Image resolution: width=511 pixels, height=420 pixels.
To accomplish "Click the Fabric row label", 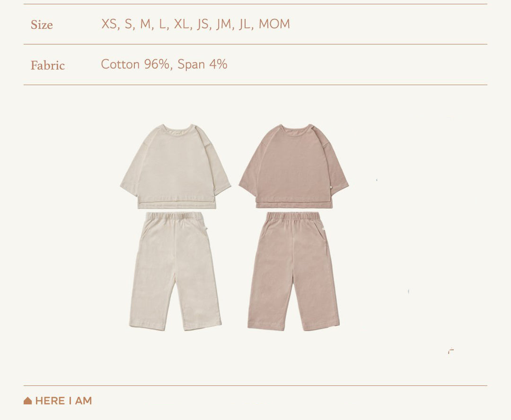I will (x=48, y=65).
